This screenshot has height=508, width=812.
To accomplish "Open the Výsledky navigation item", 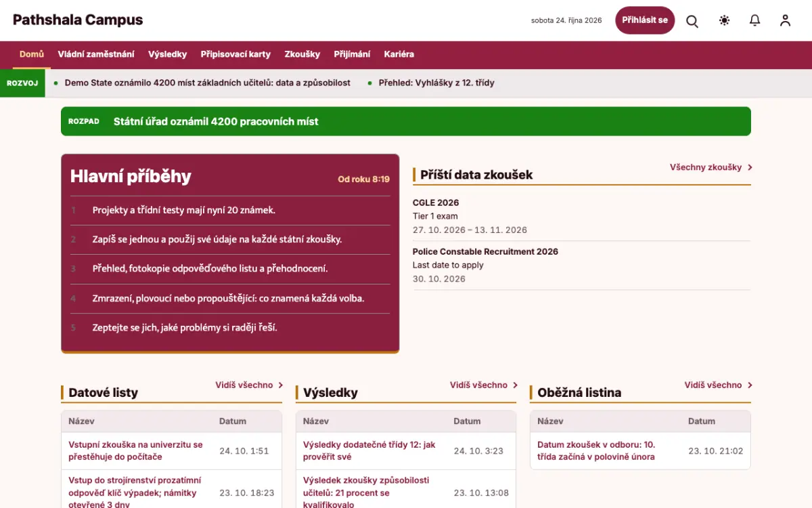I will (168, 54).
